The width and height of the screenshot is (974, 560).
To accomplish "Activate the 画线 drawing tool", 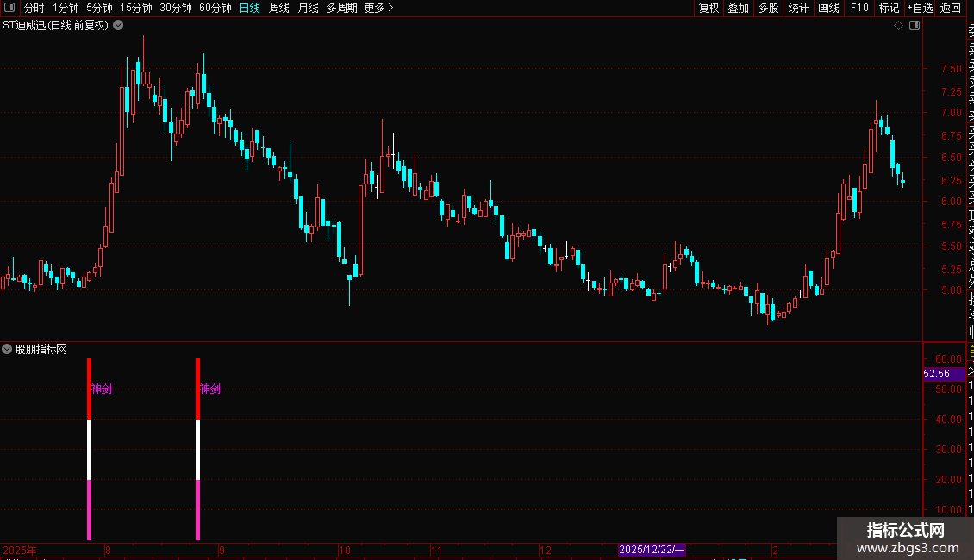I will click(828, 8).
